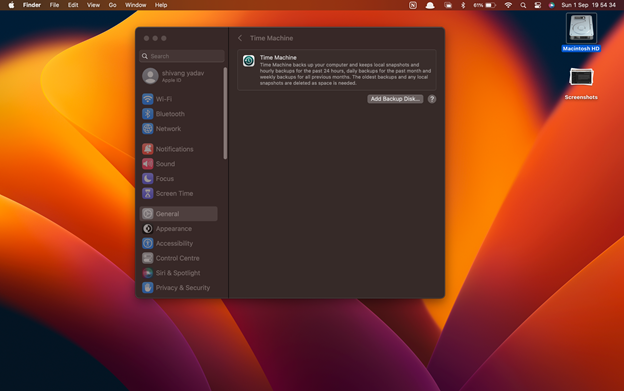Select General in the sidebar
This screenshot has width=624, height=391.
click(x=179, y=214)
